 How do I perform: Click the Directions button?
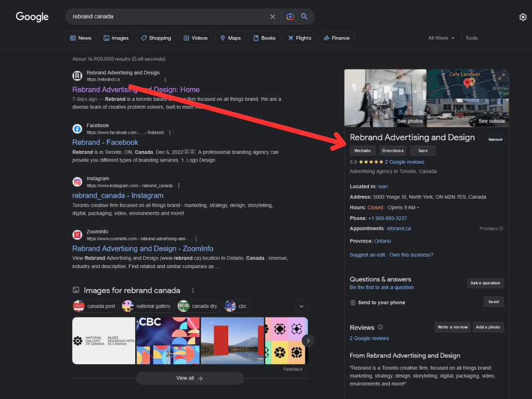393,151
